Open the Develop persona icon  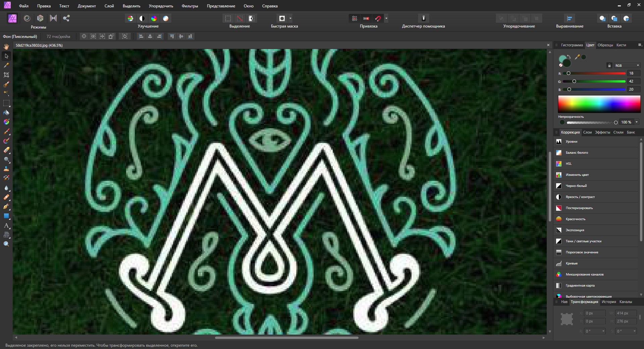(x=40, y=18)
